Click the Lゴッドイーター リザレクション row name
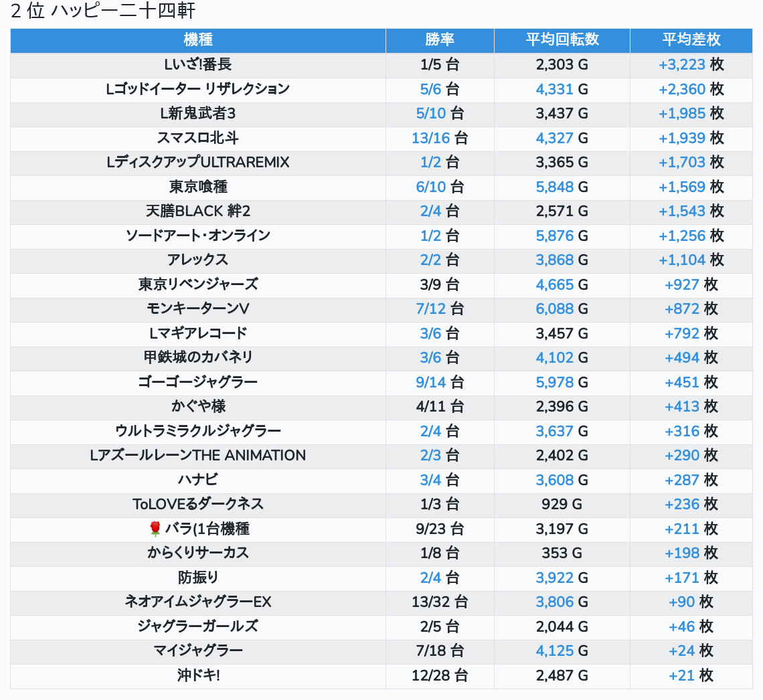Image resolution: width=763 pixels, height=700 pixels. click(198, 89)
